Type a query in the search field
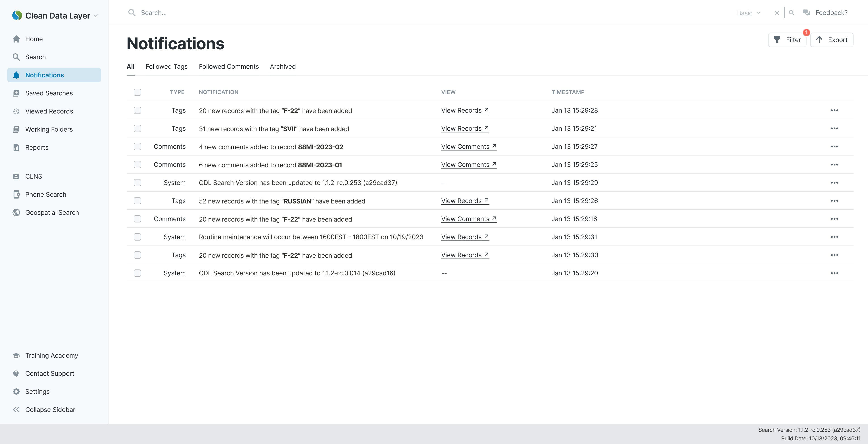The width and height of the screenshot is (868, 444). coord(236,12)
